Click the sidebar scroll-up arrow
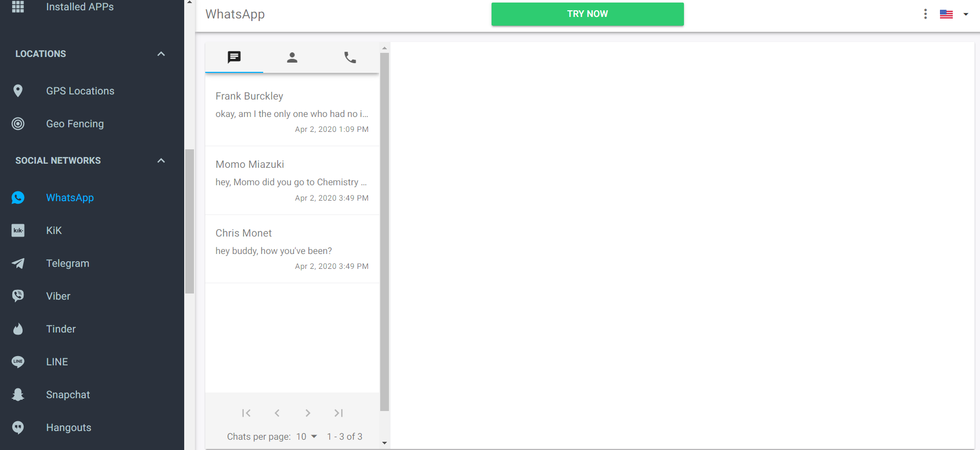 (189, 3)
